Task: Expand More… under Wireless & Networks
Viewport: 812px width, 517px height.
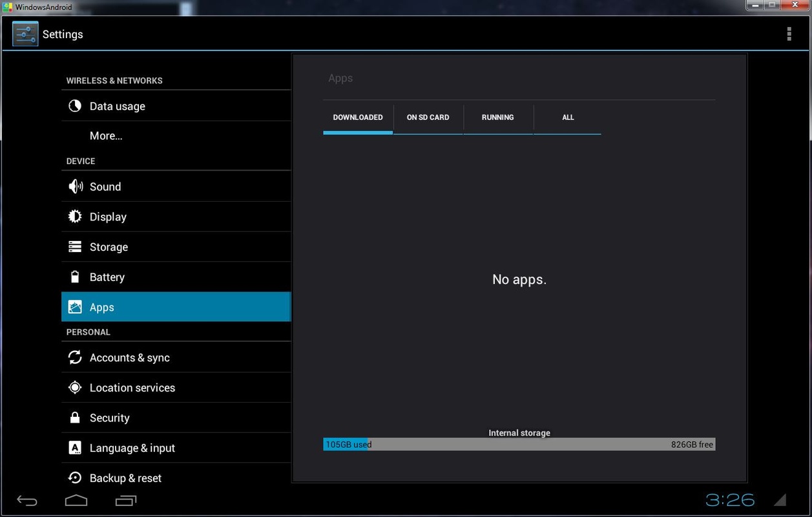Action: coord(106,136)
